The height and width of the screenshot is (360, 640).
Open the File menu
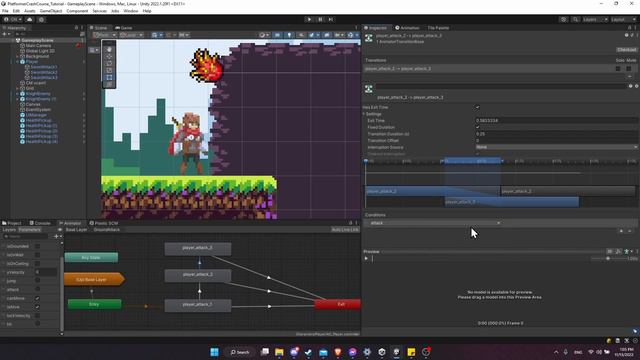click(5, 11)
